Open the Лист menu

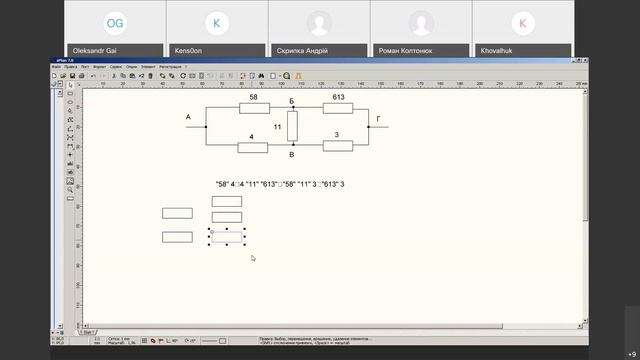[x=85, y=67]
